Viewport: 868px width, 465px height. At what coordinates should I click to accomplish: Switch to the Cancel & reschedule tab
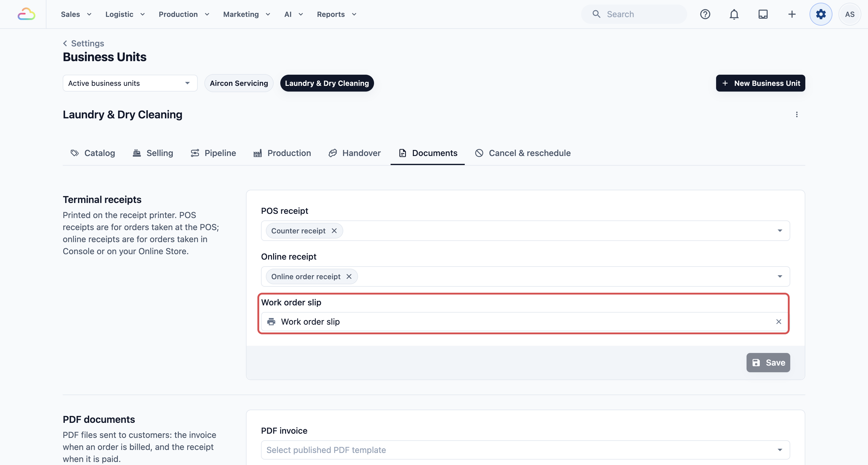click(523, 153)
